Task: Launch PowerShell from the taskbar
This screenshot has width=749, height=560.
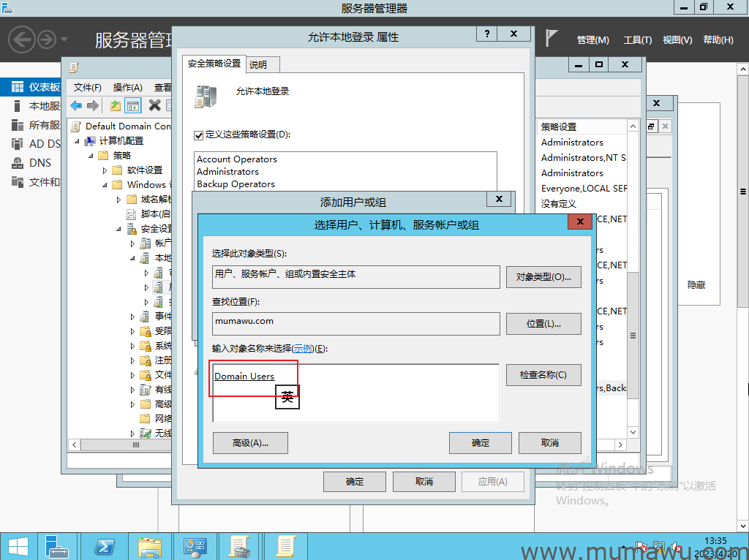Action: tap(105, 546)
